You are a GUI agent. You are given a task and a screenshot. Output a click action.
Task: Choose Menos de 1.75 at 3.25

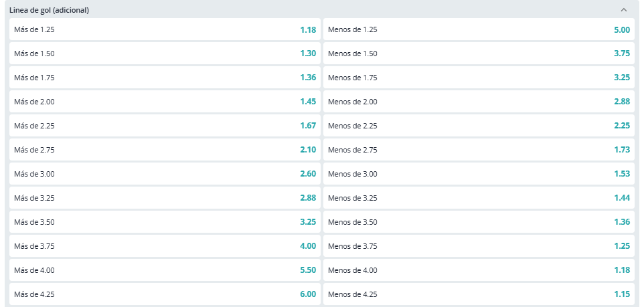[x=479, y=77]
